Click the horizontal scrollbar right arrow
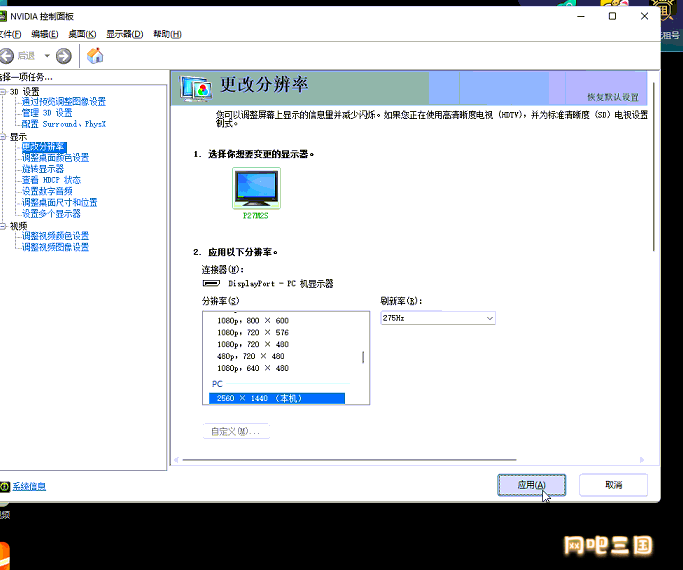 642,460
